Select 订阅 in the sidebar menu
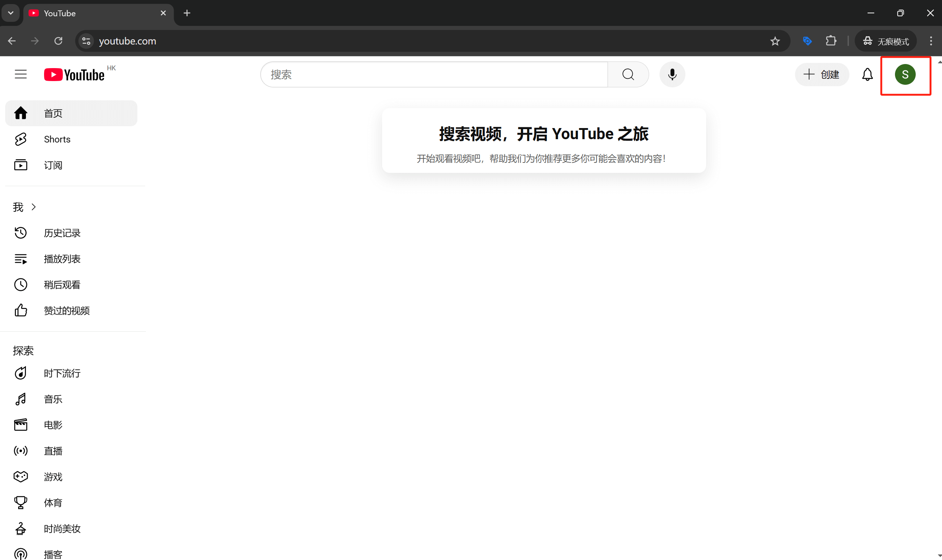942x560 pixels. (x=53, y=165)
